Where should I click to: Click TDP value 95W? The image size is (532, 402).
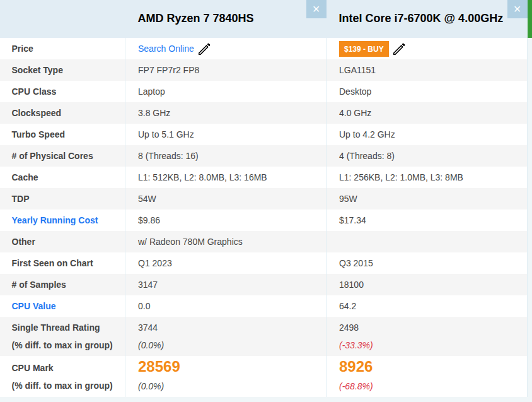coord(348,199)
